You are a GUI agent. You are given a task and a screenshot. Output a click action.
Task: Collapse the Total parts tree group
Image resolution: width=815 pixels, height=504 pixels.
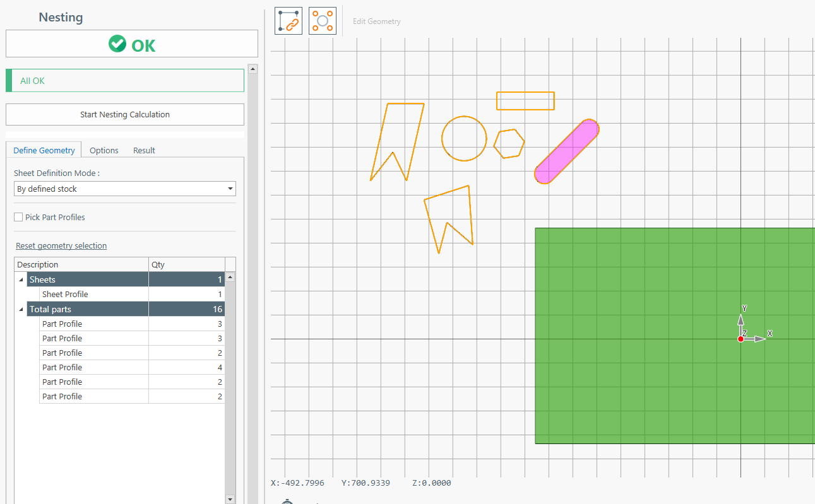point(21,310)
